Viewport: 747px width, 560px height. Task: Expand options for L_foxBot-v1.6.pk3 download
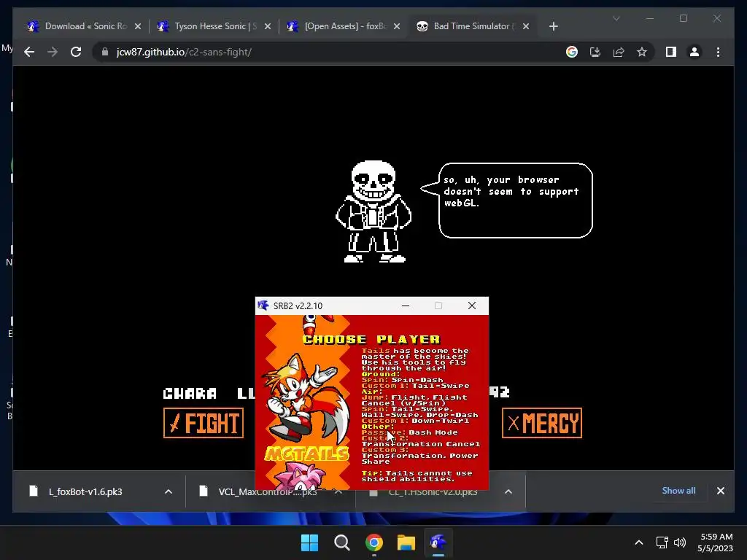[x=169, y=491]
